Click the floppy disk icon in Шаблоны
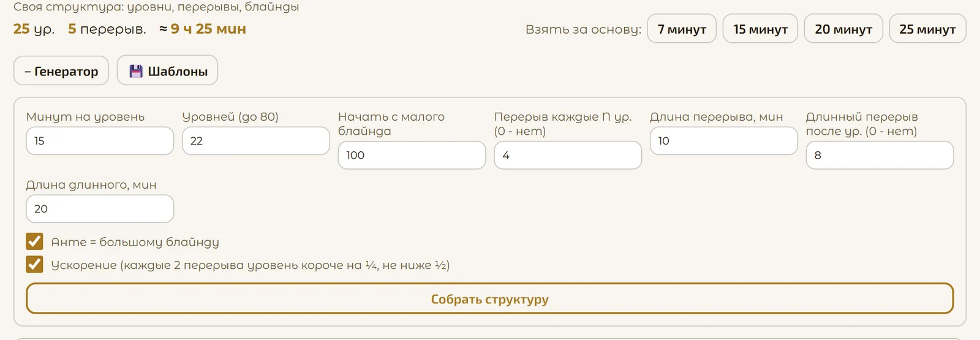 pyautogui.click(x=136, y=71)
